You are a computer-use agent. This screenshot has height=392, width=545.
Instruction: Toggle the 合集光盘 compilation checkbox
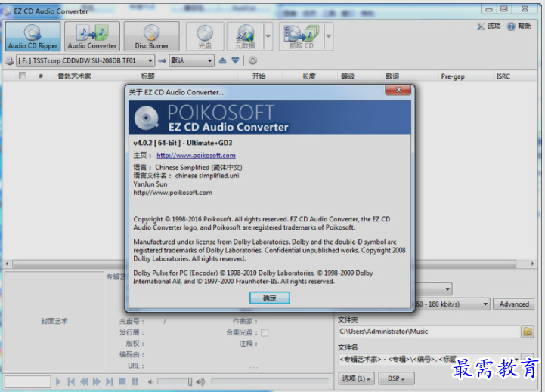[265, 332]
